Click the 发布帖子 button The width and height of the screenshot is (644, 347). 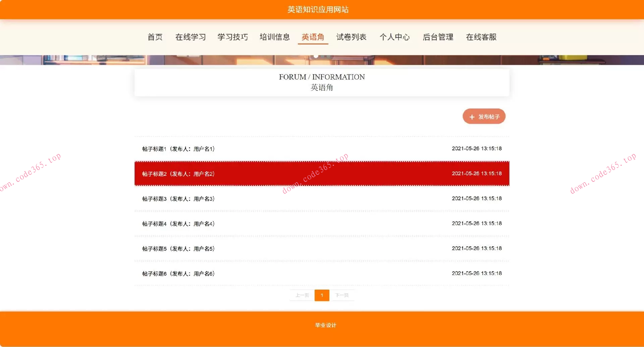click(x=484, y=116)
